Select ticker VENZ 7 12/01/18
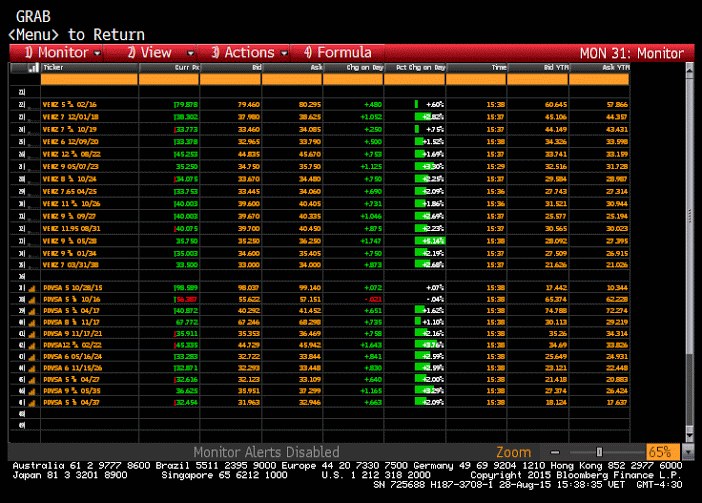 71,117
